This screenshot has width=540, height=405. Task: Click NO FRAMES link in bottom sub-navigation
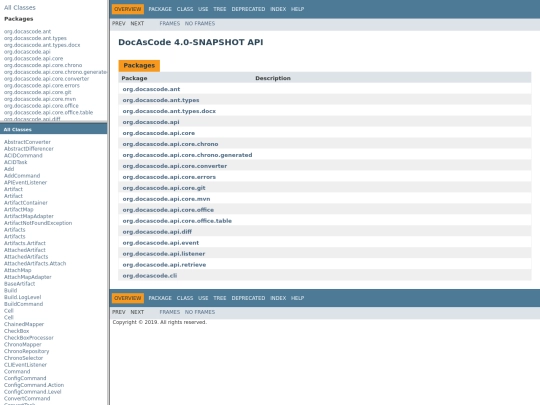tap(200, 312)
